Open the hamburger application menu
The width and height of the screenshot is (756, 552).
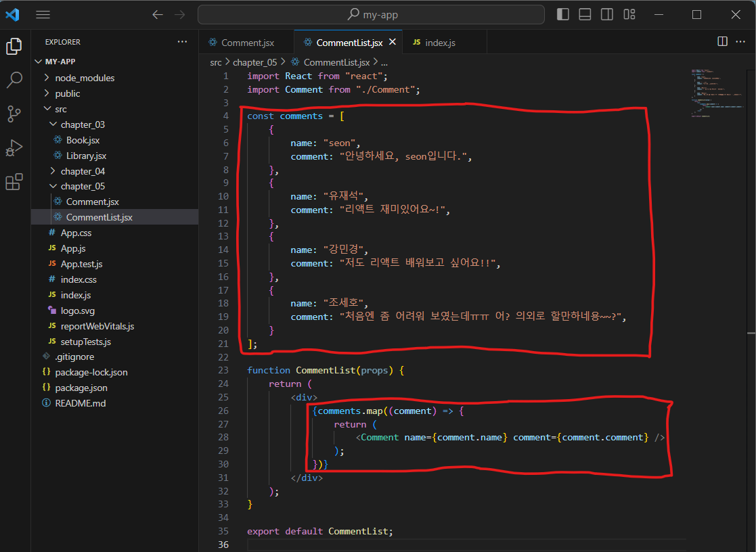pos(43,14)
